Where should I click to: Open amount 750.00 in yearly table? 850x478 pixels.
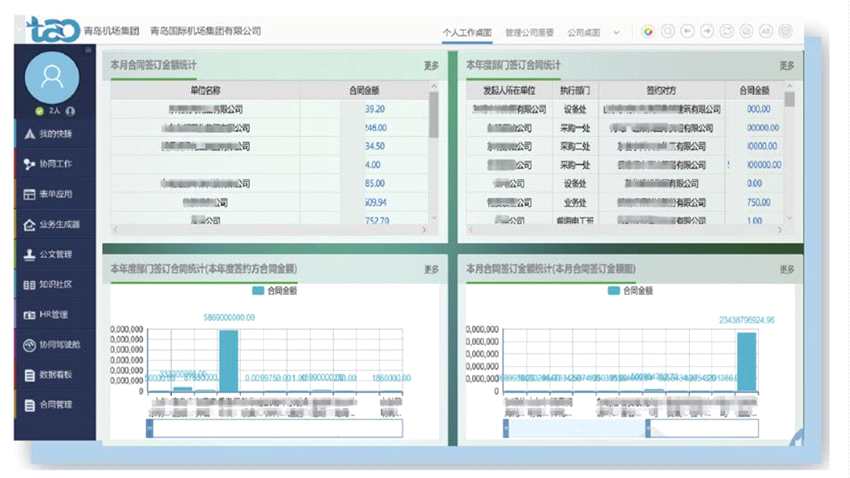[x=758, y=203]
